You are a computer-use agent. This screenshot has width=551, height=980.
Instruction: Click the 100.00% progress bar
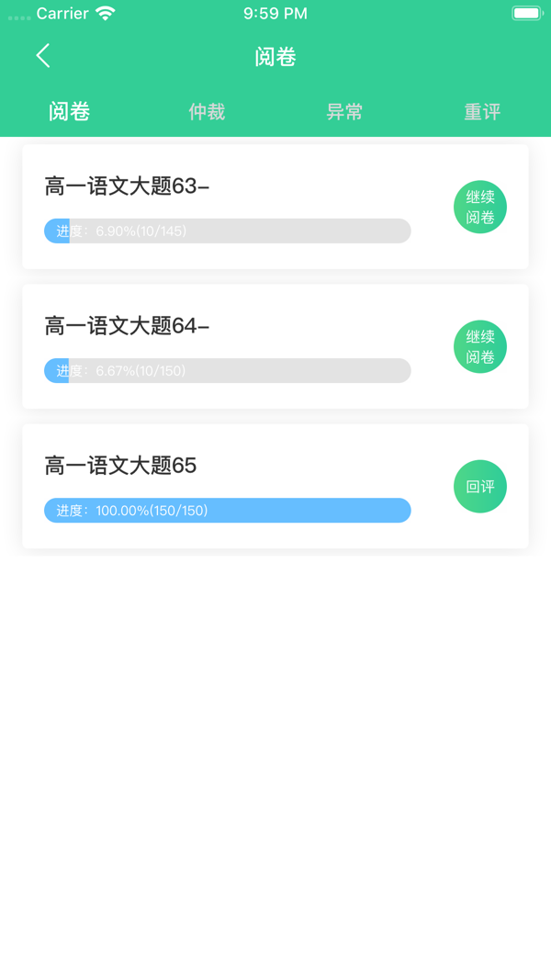click(x=227, y=511)
